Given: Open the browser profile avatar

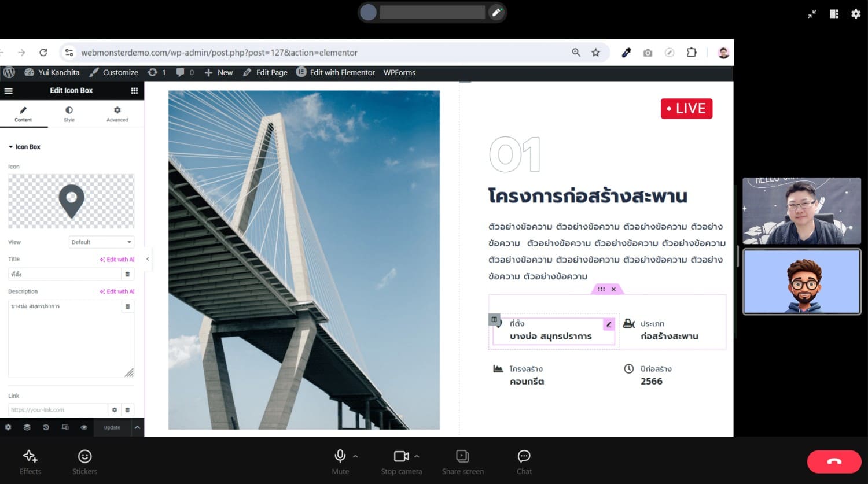Looking at the screenshot, I should 723,53.
